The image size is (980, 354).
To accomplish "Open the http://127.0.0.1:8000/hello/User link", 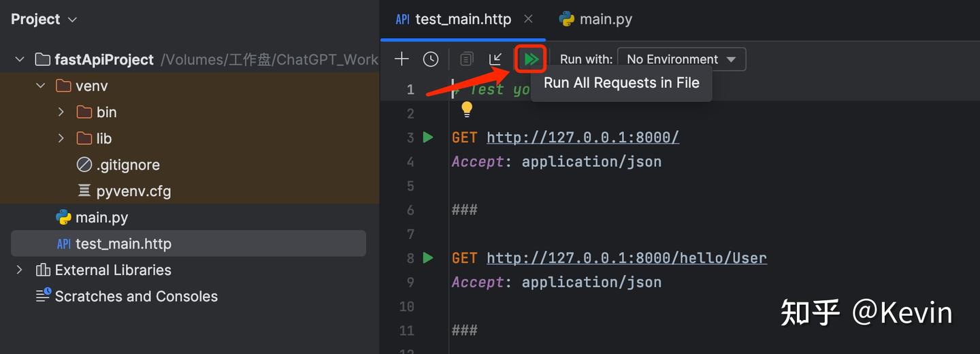I will [x=626, y=258].
